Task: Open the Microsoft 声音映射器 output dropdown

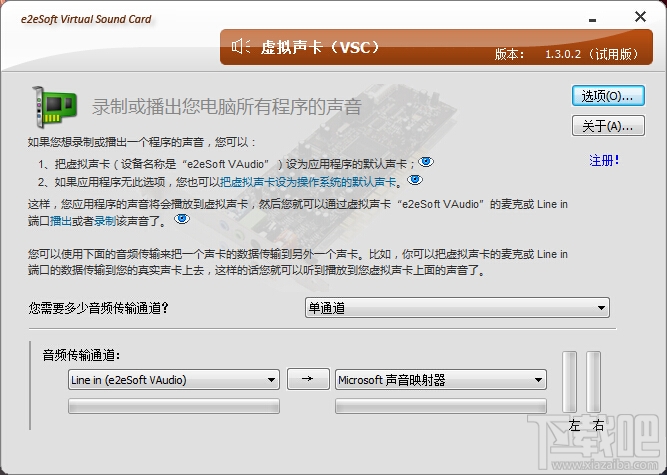Action: coord(441,380)
